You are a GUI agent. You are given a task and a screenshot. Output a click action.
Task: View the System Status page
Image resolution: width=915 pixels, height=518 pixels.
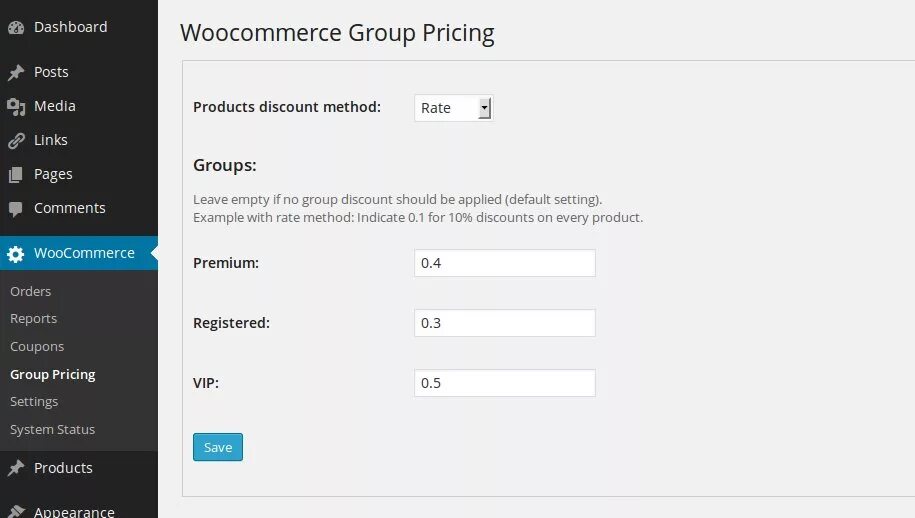click(x=52, y=429)
